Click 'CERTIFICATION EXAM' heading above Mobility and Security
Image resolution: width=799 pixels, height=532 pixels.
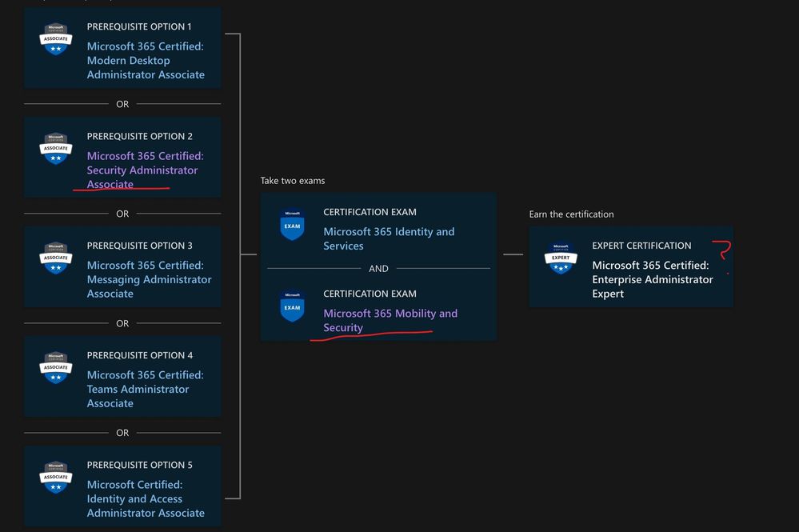pyautogui.click(x=370, y=294)
